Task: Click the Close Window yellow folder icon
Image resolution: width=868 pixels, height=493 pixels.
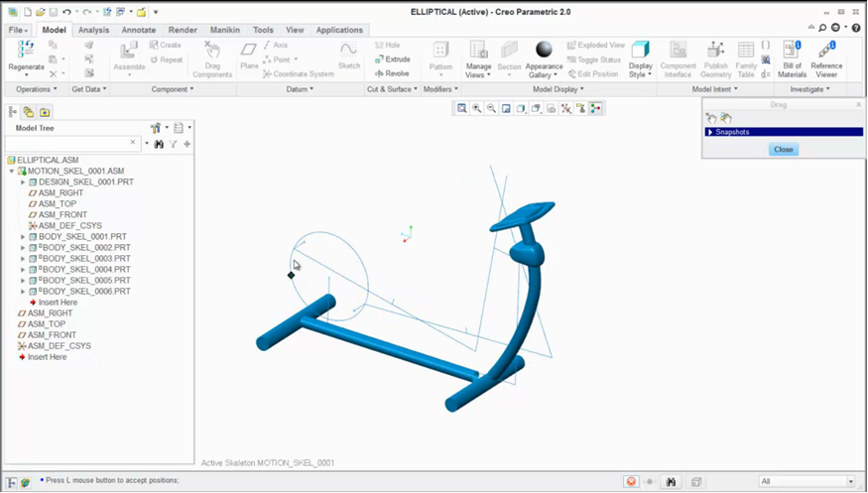Action: click(142, 12)
